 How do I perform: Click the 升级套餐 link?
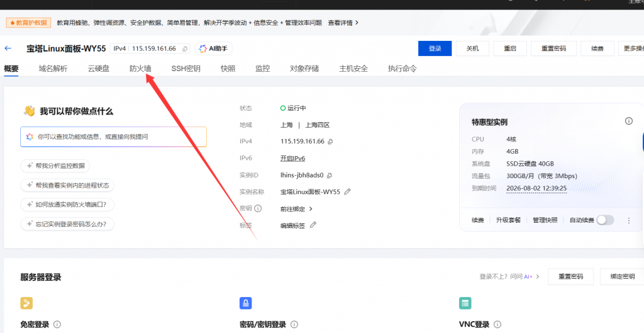click(x=508, y=220)
